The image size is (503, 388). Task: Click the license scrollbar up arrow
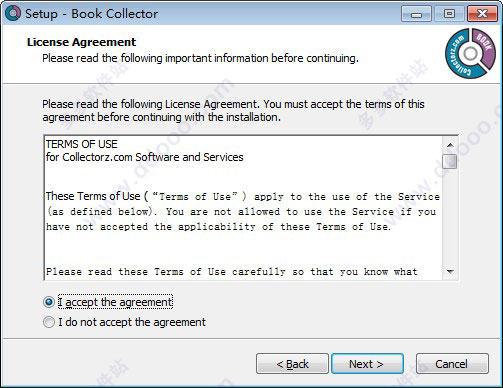(450, 145)
